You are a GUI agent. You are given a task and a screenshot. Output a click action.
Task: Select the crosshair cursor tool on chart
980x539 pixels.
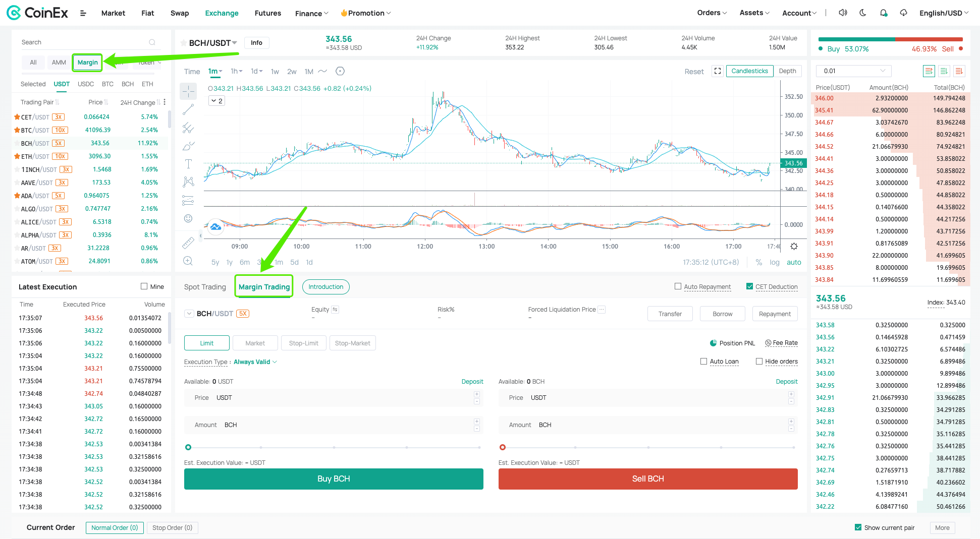(188, 91)
